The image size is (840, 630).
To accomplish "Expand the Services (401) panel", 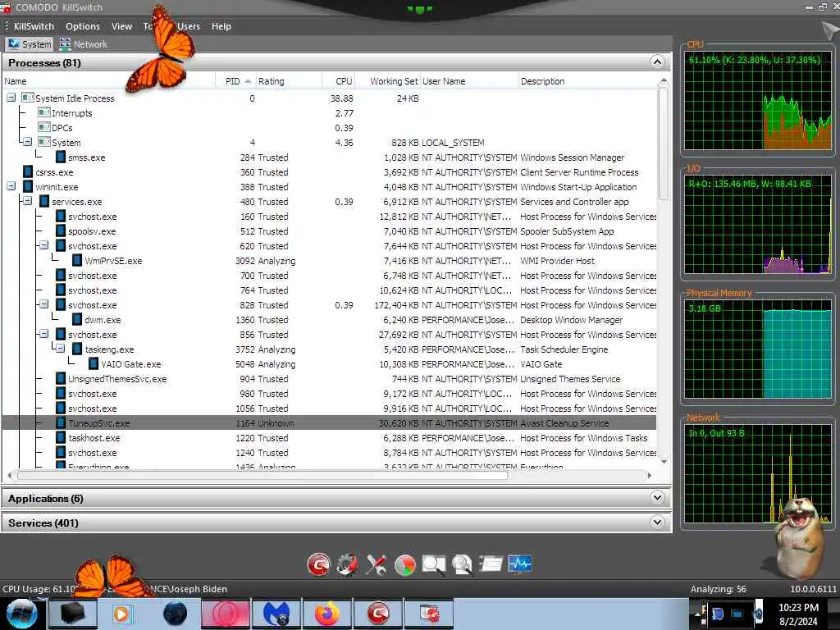I will coord(657,523).
